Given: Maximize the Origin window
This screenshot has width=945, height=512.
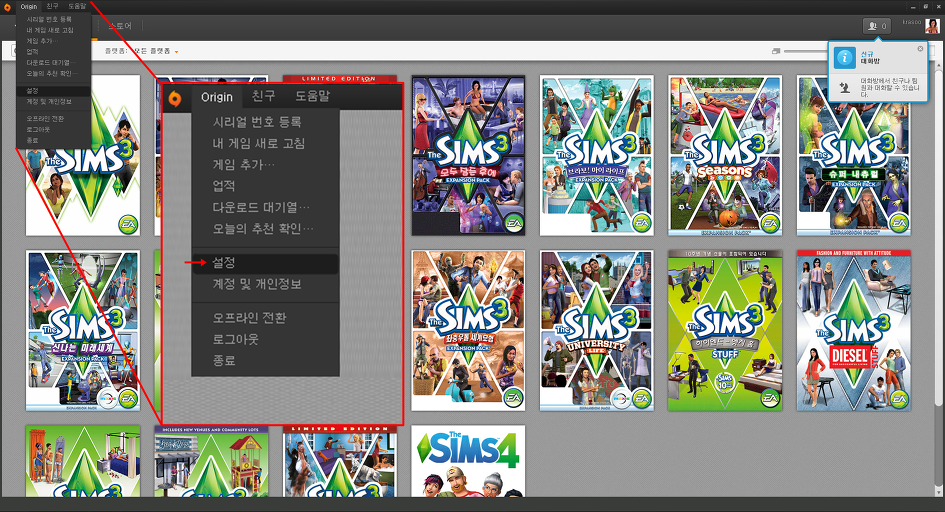Looking at the screenshot, I should coord(926,6).
